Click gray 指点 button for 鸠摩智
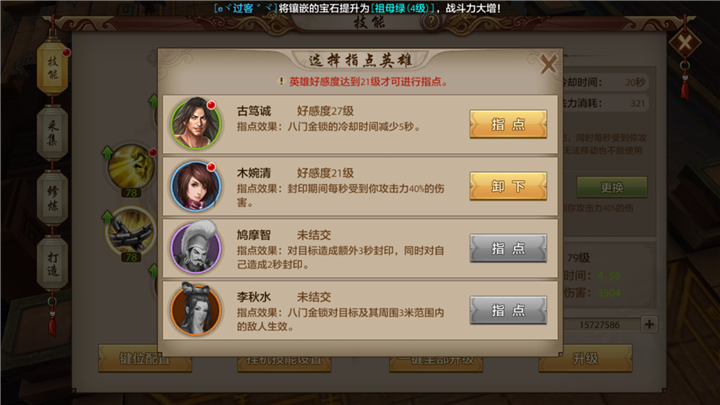This screenshot has height=405, width=720. click(508, 248)
